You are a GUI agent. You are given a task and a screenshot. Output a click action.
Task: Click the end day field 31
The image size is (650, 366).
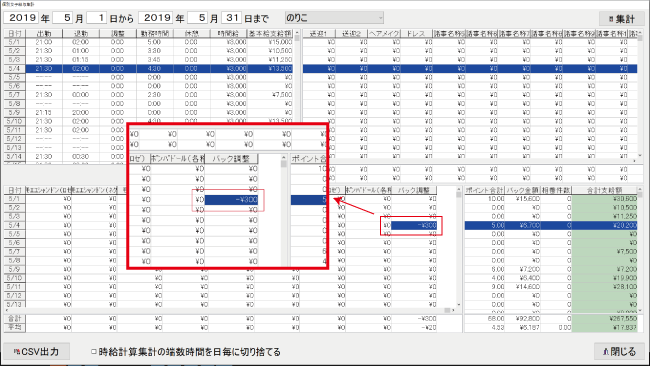coord(232,18)
